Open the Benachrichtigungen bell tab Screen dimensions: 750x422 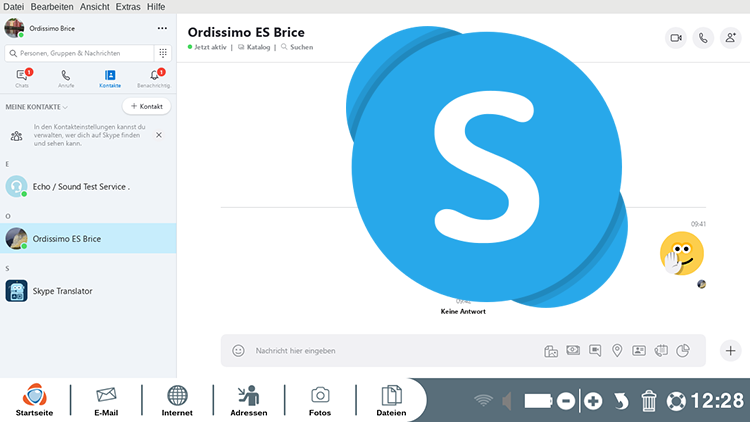pyautogui.click(x=154, y=78)
